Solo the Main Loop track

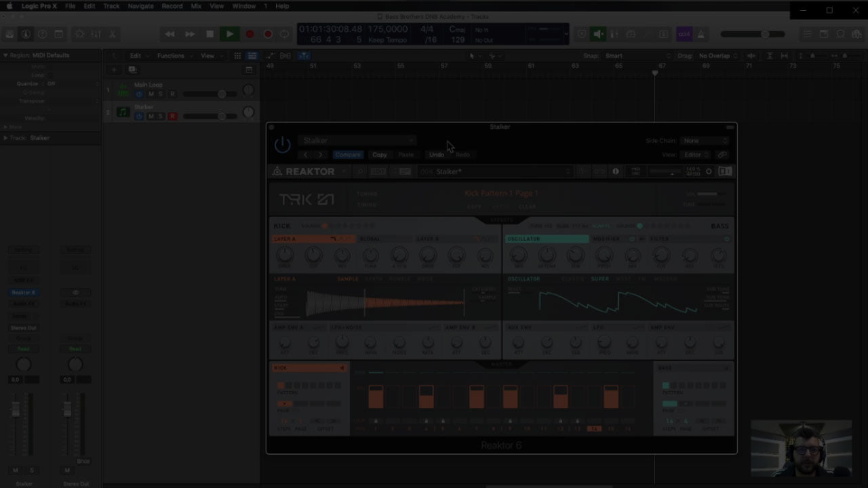tap(161, 94)
